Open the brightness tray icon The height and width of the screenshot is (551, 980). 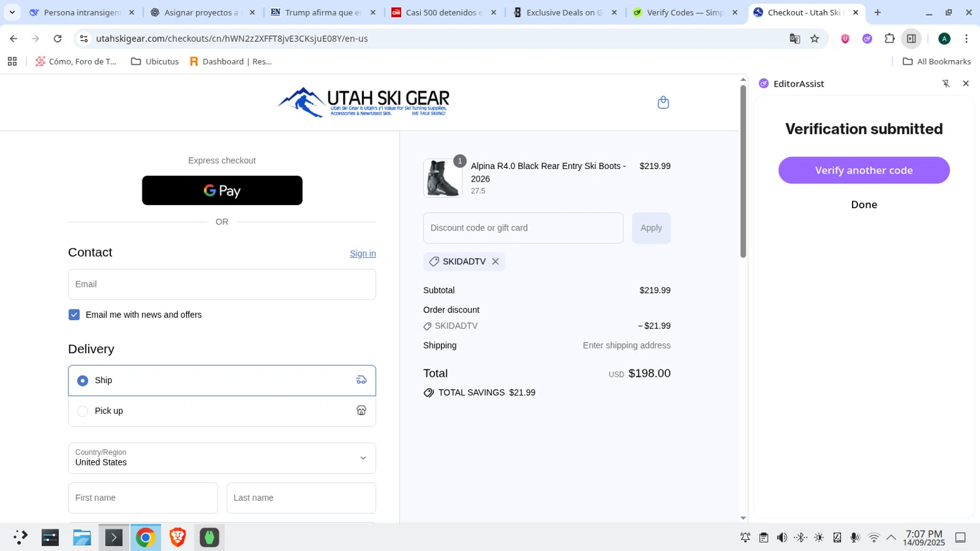819,538
